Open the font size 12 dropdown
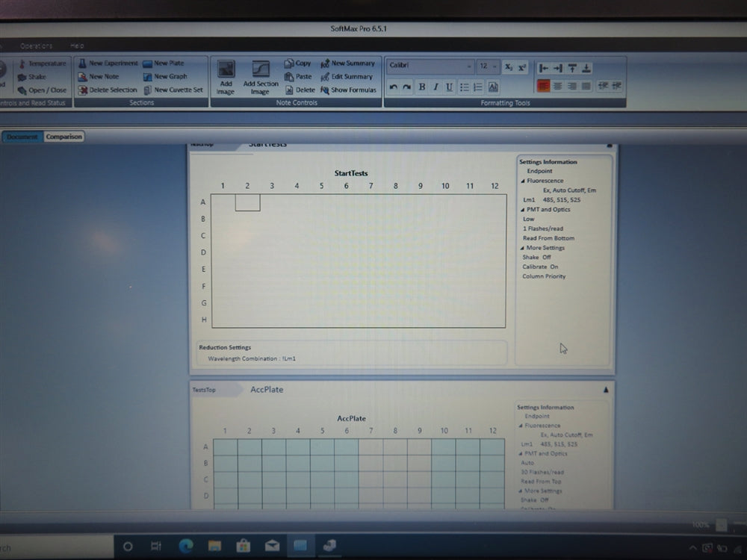The image size is (747, 560). pos(495,66)
